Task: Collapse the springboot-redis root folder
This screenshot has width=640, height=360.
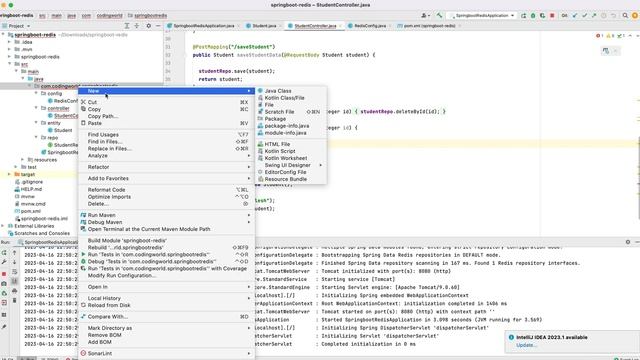Action: [x=3, y=35]
